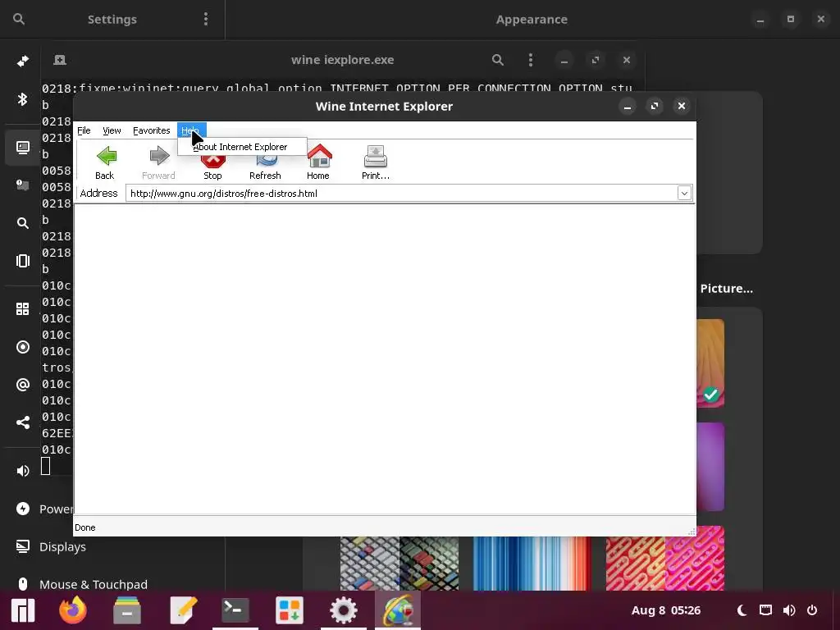
Task: Select the orange wallpaper with checkmark
Action: pyautogui.click(x=710, y=363)
